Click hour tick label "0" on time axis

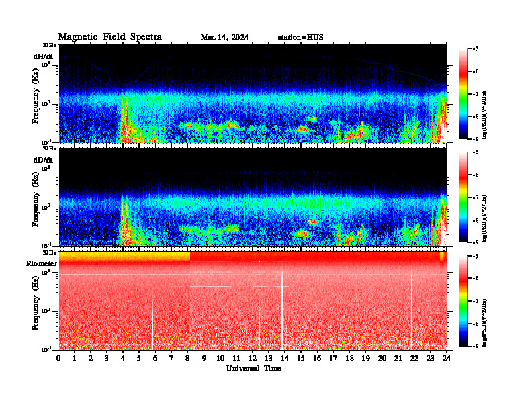(58, 358)
